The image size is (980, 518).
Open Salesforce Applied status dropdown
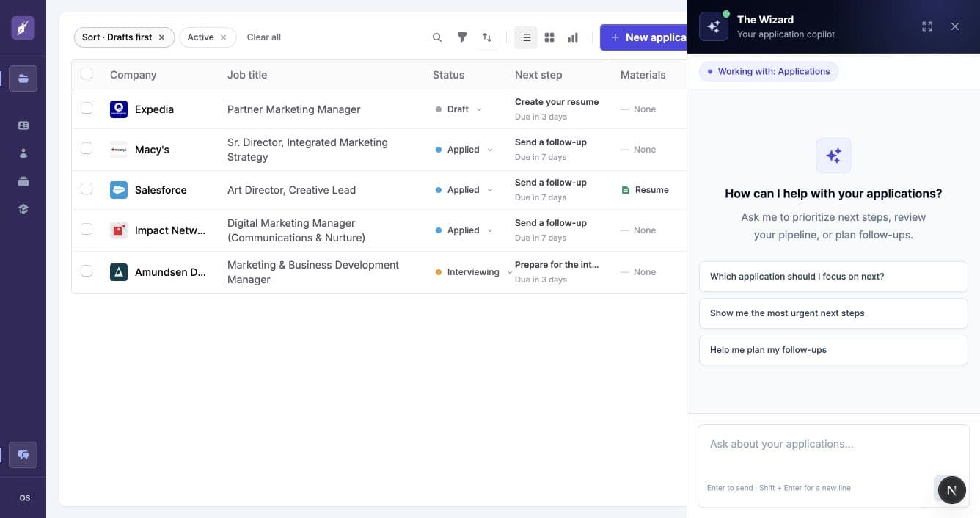point(464,190)
